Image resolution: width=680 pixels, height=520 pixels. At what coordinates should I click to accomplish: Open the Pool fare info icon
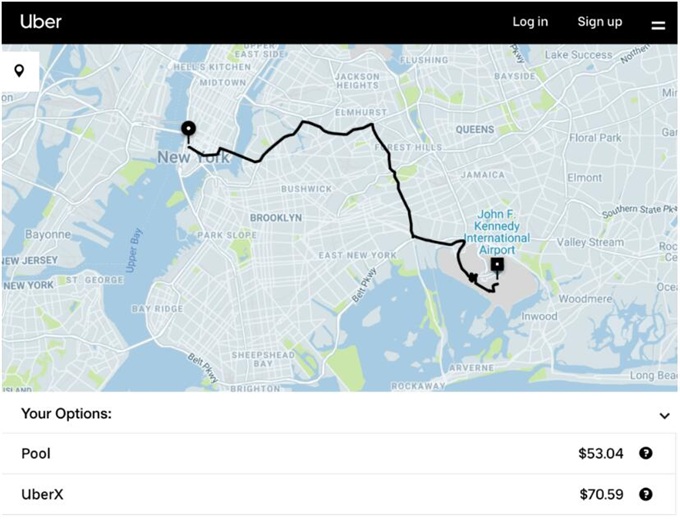646,453
